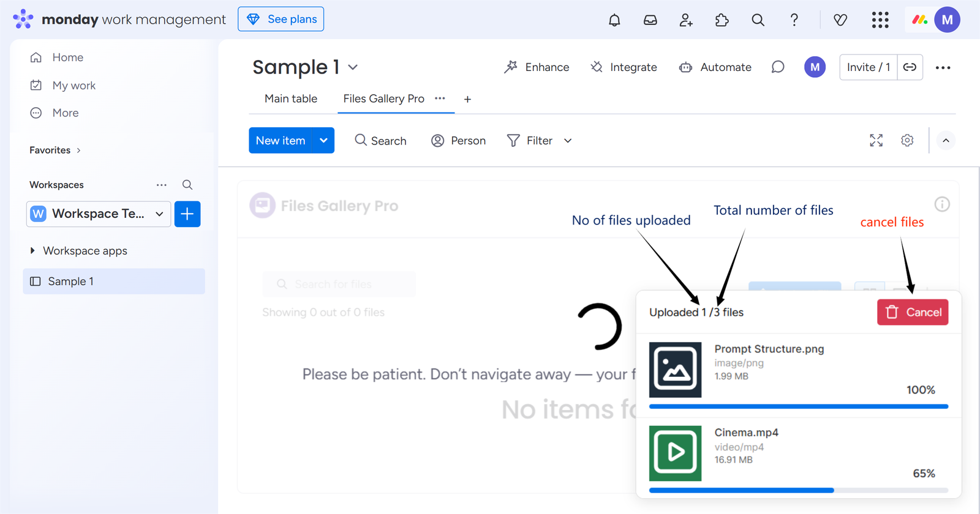
Task: Toggle fullscreen view icon
Action: coord(876,141)
